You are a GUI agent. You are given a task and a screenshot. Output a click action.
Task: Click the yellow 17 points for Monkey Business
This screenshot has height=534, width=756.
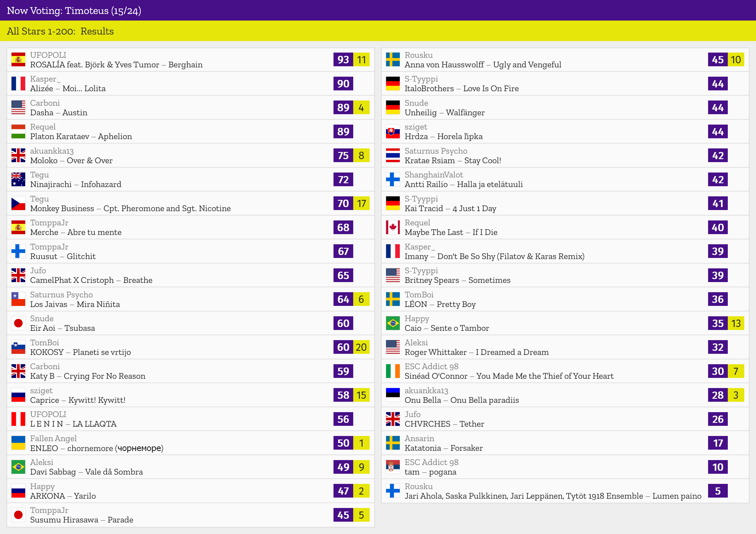[x=361, y=203]
